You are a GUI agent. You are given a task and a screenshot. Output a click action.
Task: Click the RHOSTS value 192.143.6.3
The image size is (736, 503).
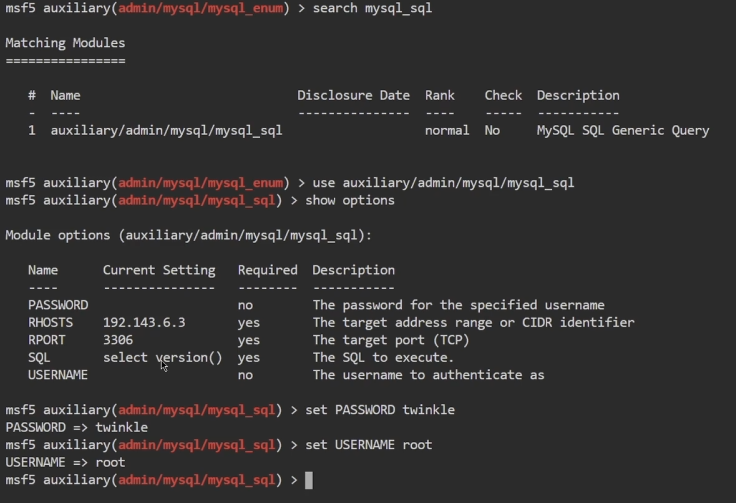144,323
